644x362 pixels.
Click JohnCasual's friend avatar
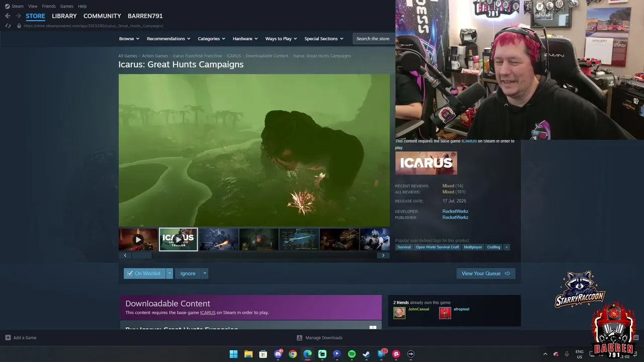coord(399,313)
